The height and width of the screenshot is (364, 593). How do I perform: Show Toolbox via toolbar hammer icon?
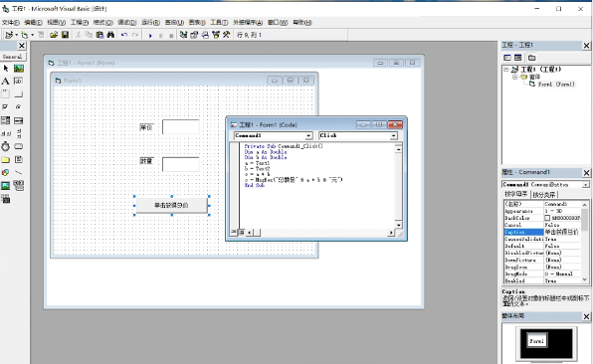(227, 35)
